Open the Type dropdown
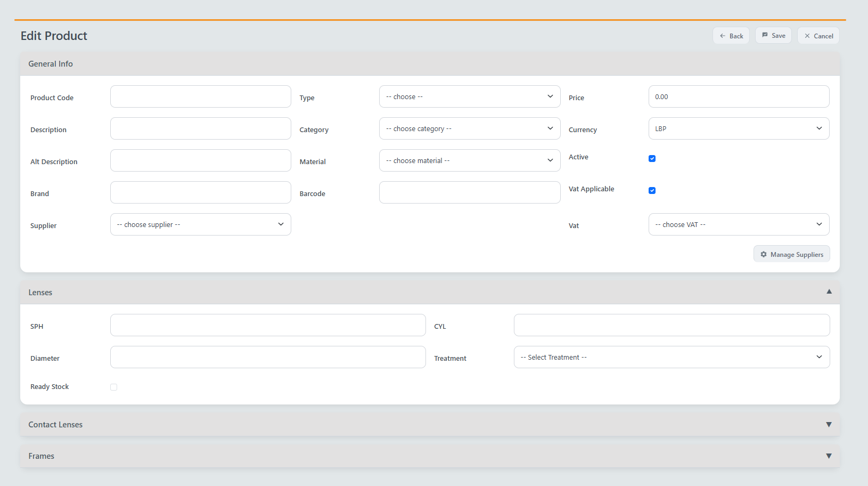The image size is (868, 486). (469, 96)
